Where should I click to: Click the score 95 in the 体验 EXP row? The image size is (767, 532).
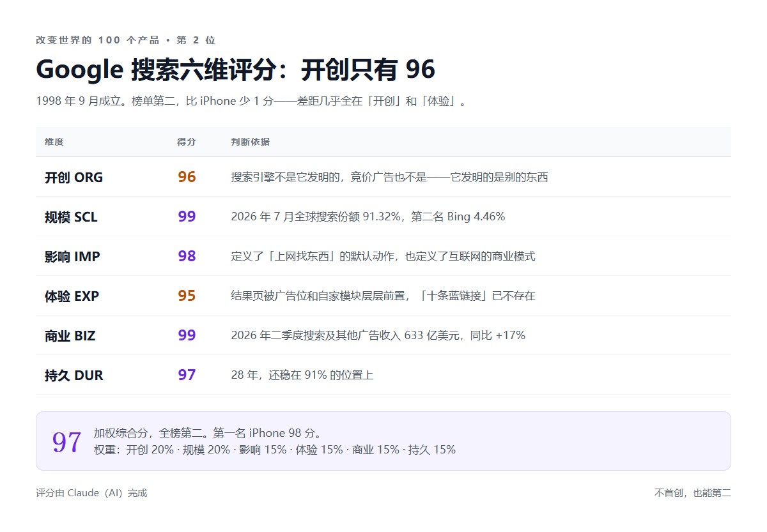[x=187, y=296]
